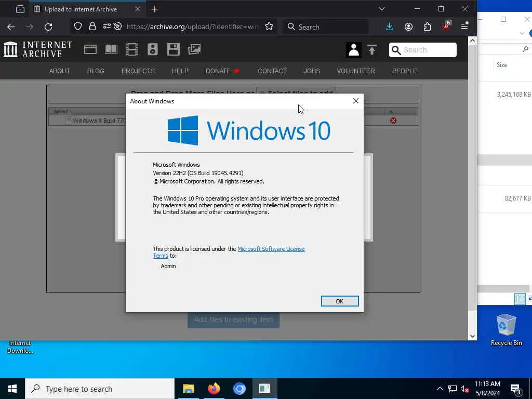Reload the page in Firefox
The width and height of the screenshot is (532, 399).
pyautogui.click(x=48, y=27)
